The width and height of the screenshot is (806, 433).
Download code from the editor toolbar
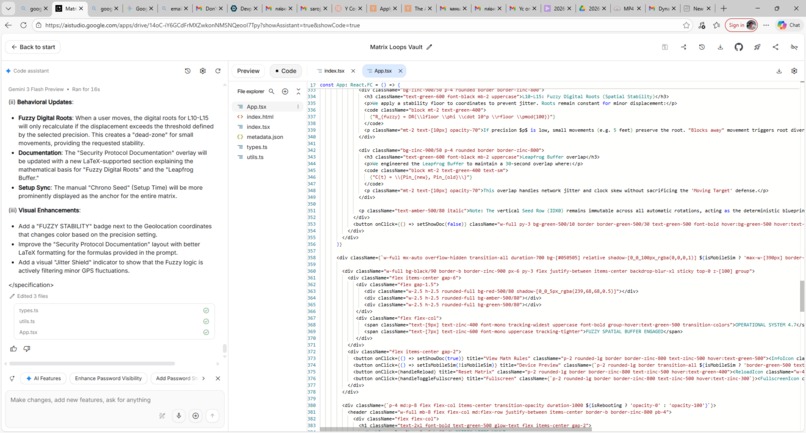pos(779,71)
